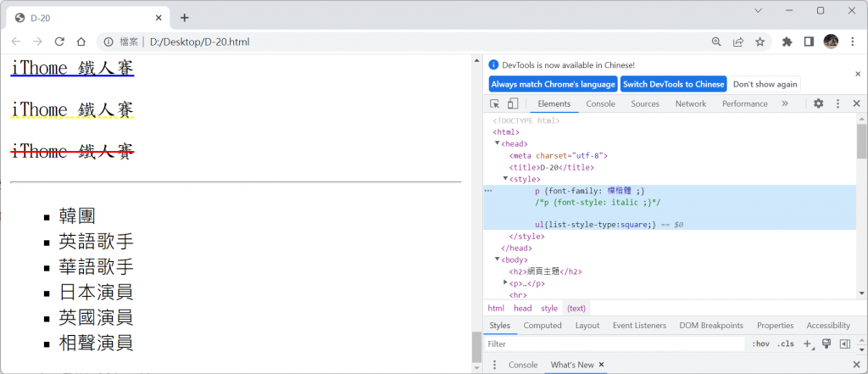This screenshot has height=374, width=868.
Task: Toggle the :hov element state panel
Action: (x=760, y=344)
